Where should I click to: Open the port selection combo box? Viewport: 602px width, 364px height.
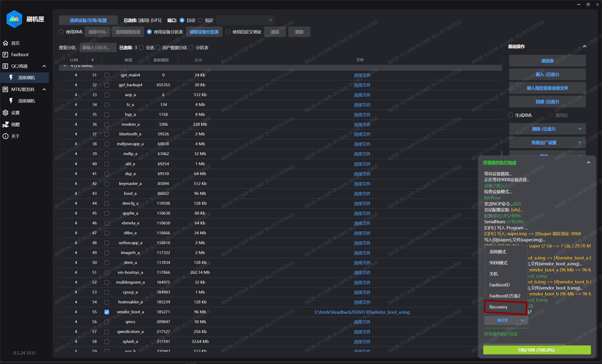(245, 20)
